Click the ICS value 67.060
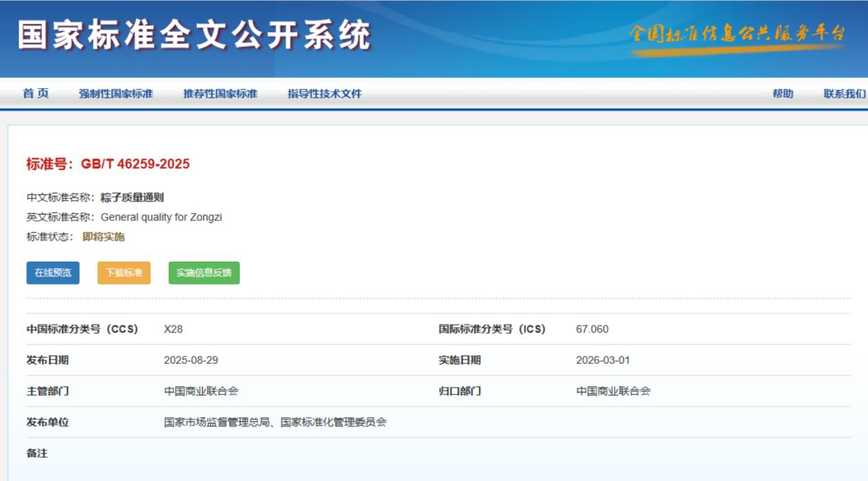868x481 pixels. pos(592,329)
